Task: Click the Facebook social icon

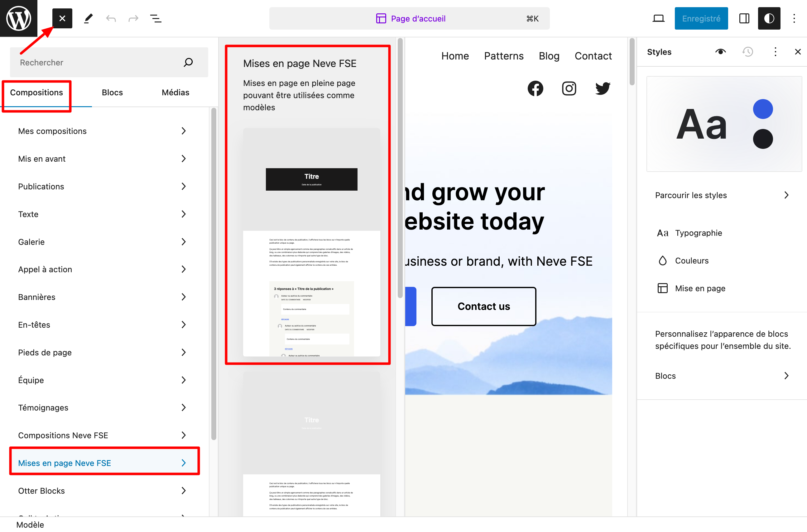Action: click(x=535, y=88)
